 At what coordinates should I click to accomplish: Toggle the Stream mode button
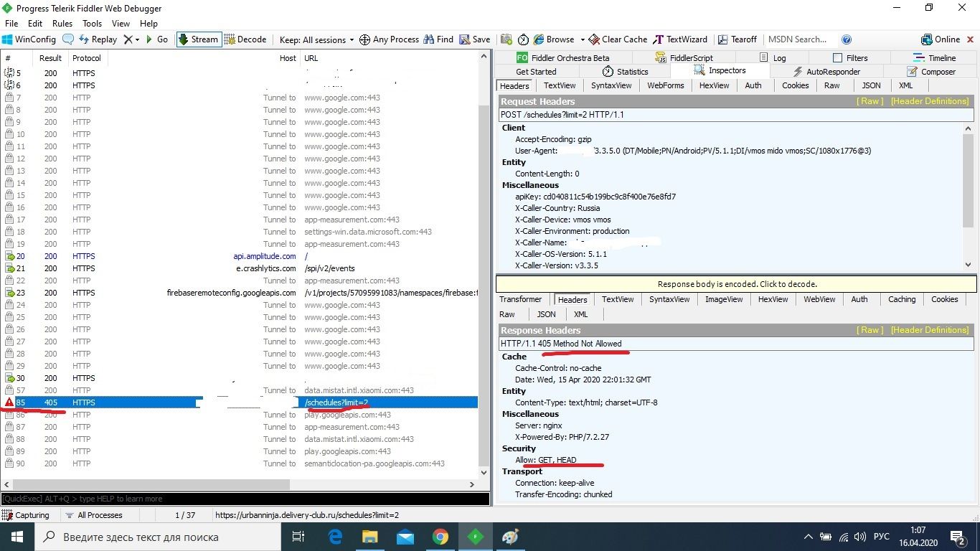click(197, 39)
